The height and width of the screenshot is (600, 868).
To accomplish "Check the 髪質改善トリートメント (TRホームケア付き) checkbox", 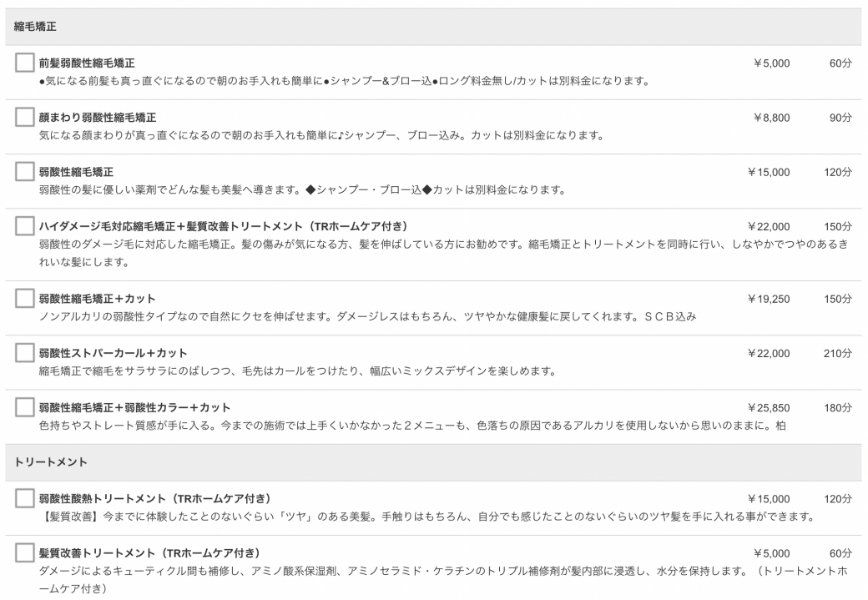I will pyautogui.click(x=25, y=553).
